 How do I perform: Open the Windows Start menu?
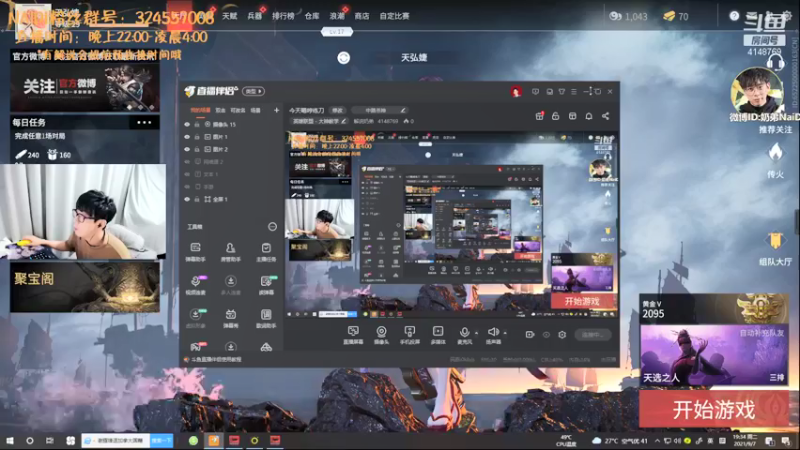coord(10,440)
